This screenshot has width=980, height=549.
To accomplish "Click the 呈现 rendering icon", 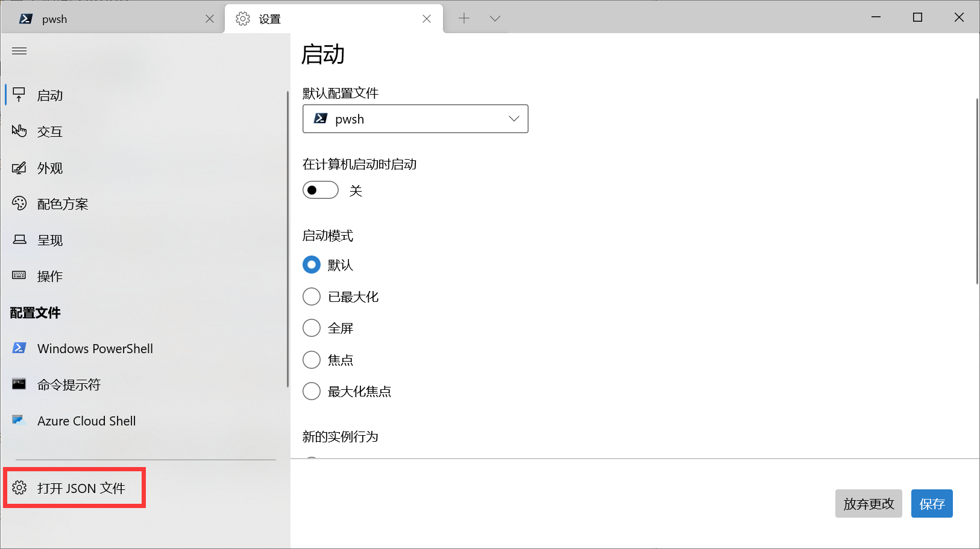I will (19, 240).
